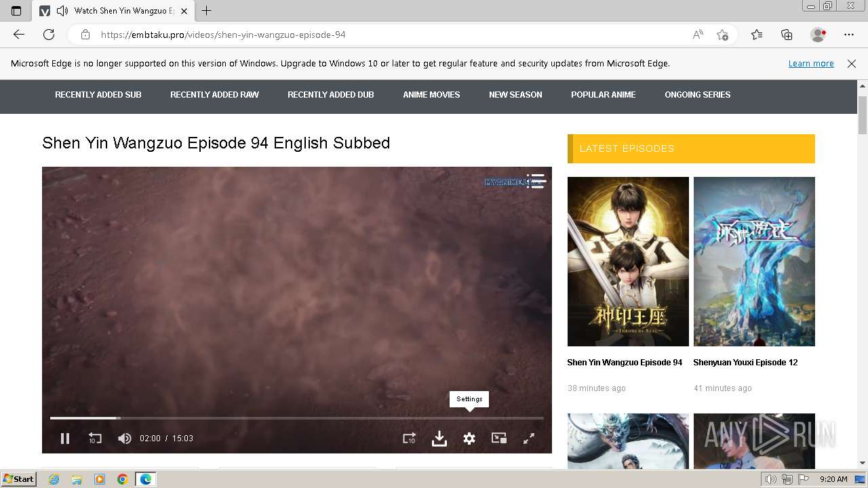Viewport: 868px width, 488px height.
Task: Dismiss the Edge unsupported notification bar
Action: click(852, 64)
